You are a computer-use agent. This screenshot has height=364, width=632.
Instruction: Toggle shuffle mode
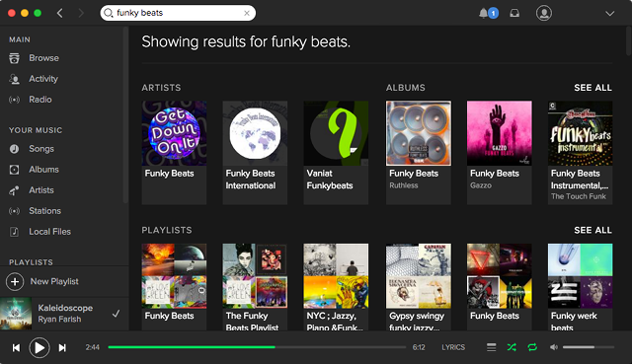[x=512, y=347]
